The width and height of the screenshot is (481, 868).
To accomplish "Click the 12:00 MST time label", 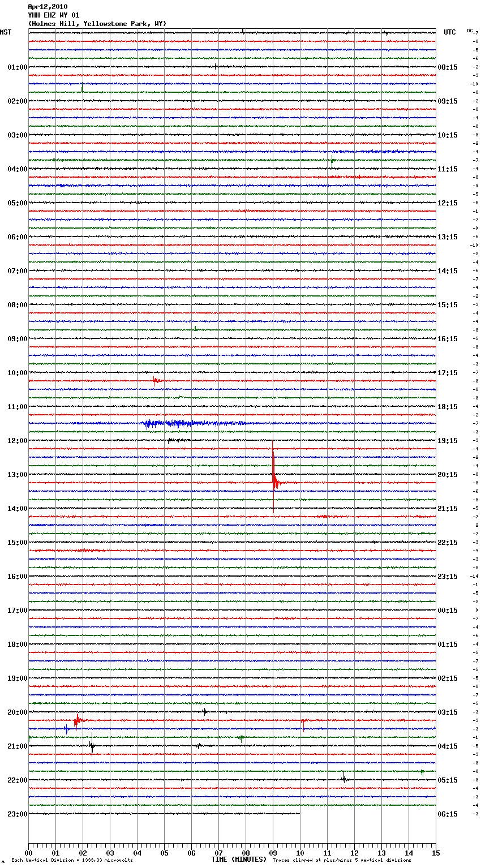I will 17,441.
